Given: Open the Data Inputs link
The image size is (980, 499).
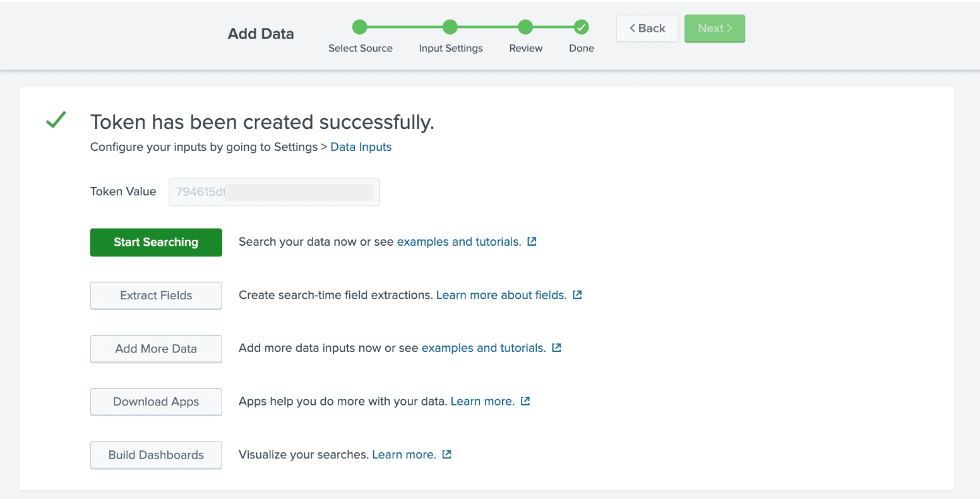Looking at the screenshot, I should (361, 147).
